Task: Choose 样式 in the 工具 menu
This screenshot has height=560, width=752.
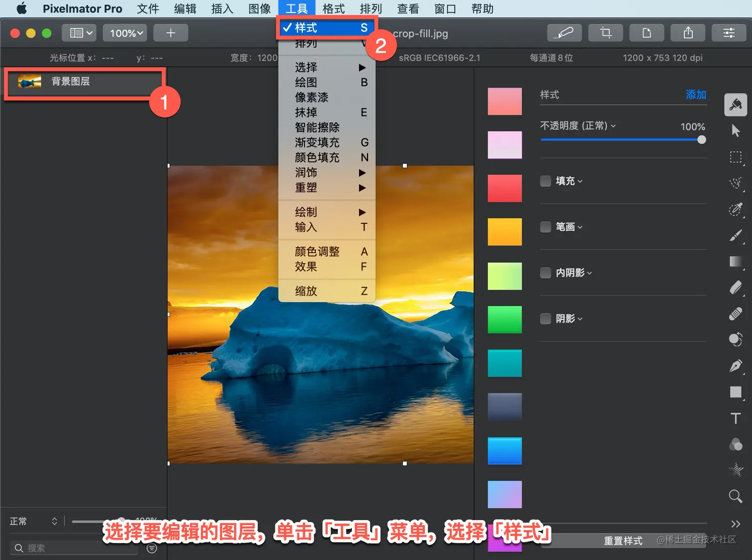Action: [327, 27]
